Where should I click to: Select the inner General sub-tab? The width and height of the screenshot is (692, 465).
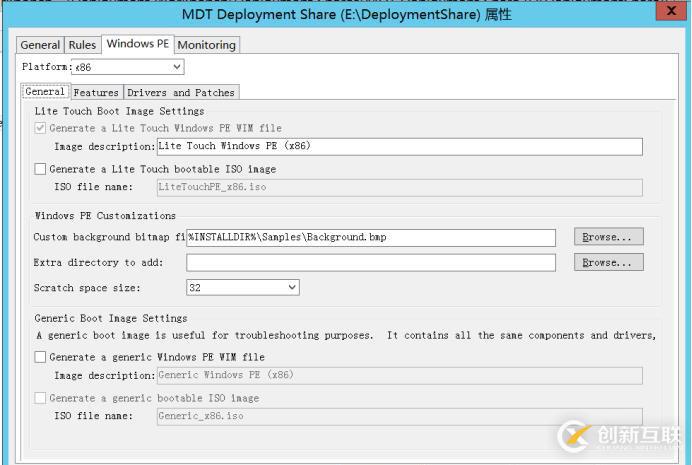45,92
